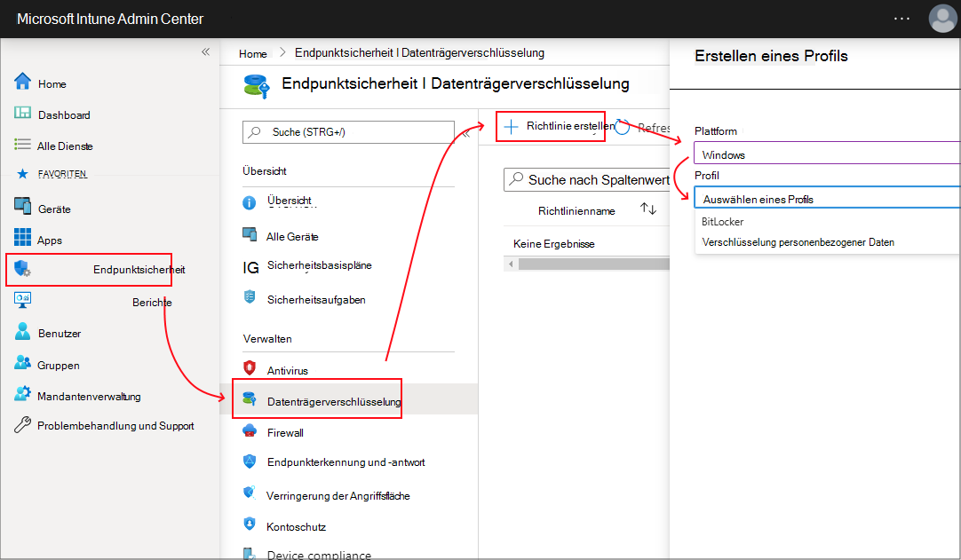Screen dimensions: 961x560
Task: Click the Microsoft Intune Admin Center title
Action: (110, 19)
